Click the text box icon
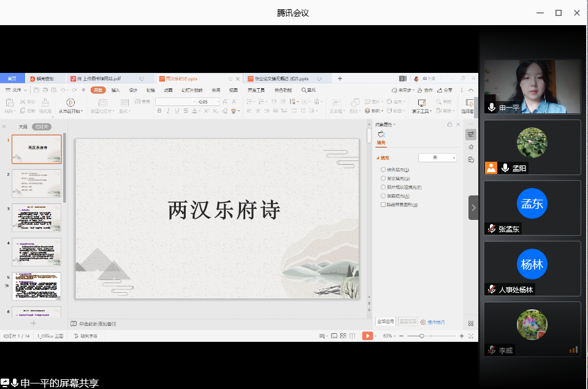Screen dimensions: 588x389 tap(337, 102)
